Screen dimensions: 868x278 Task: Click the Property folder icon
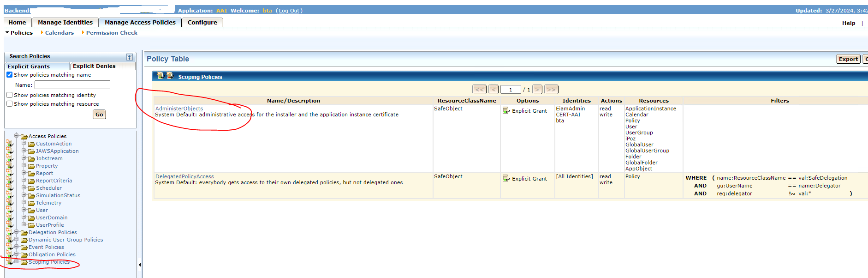click(32, 166)
